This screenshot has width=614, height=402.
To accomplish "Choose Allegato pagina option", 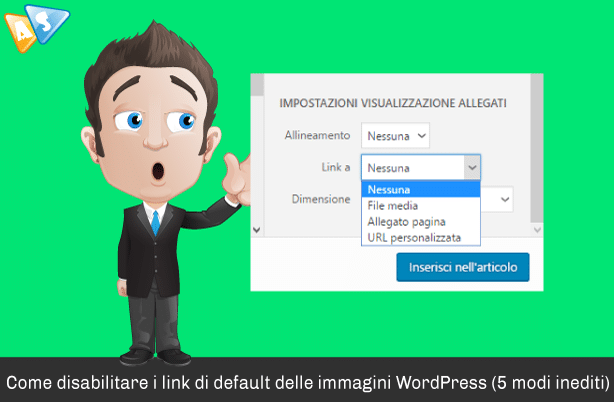I will coord(421,222).
